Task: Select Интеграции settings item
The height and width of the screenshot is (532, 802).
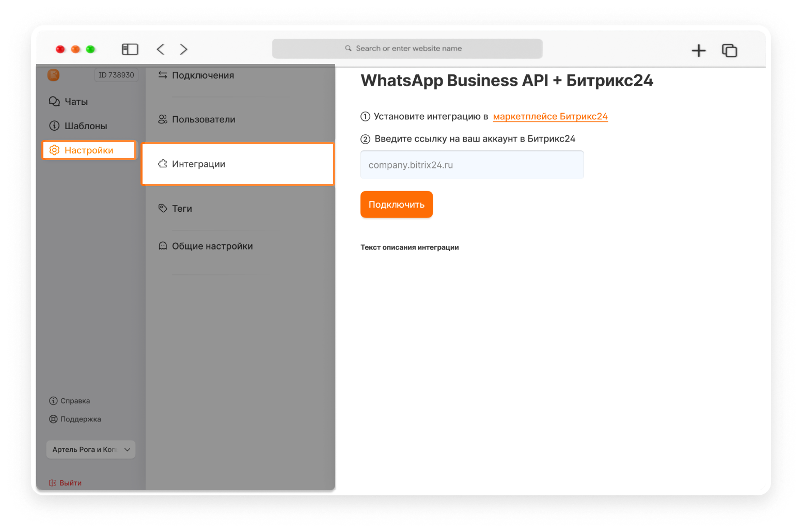Action: point(238,164)
